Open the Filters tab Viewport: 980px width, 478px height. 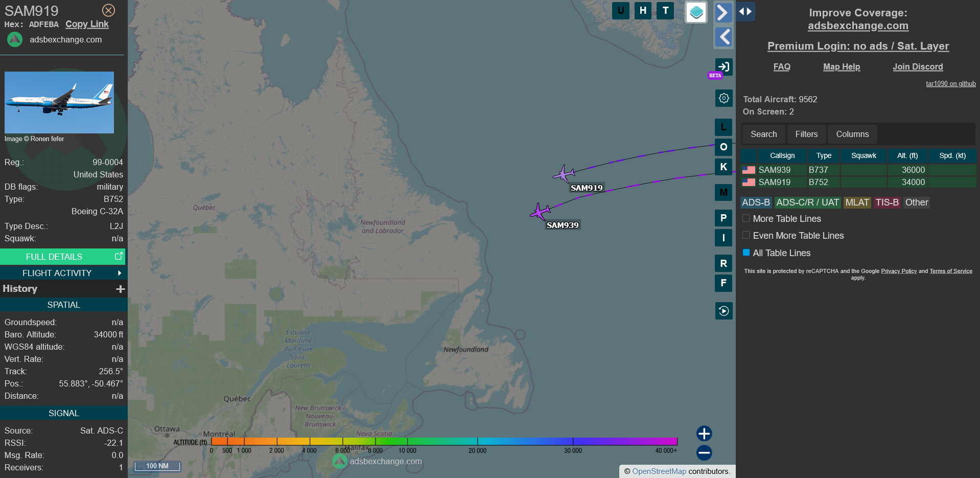click(x=806, y=134)
